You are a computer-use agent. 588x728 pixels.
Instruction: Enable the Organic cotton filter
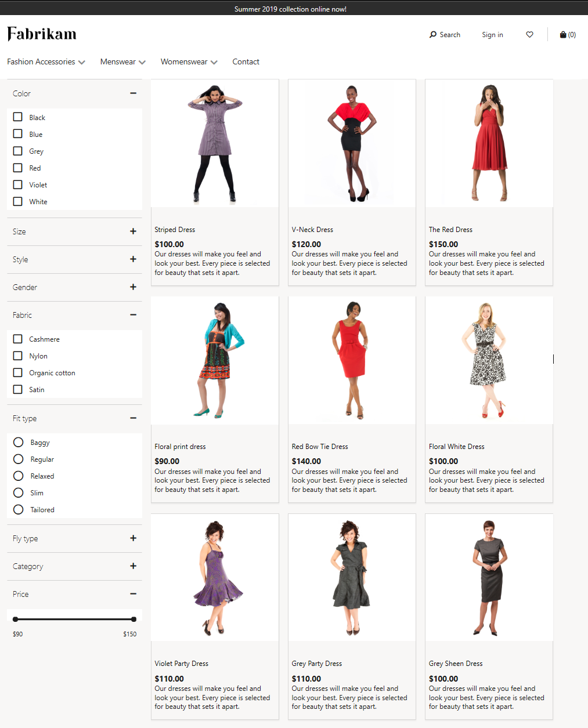pyautogui.click(x=17, y=372)
